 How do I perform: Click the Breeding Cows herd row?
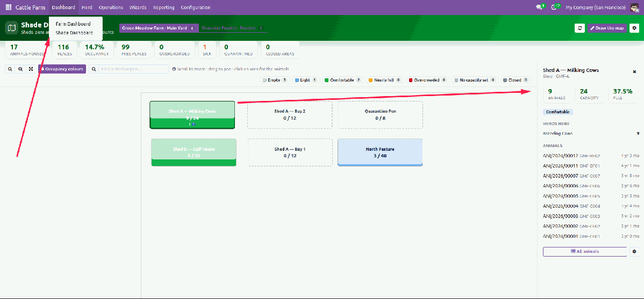point(591,133)
